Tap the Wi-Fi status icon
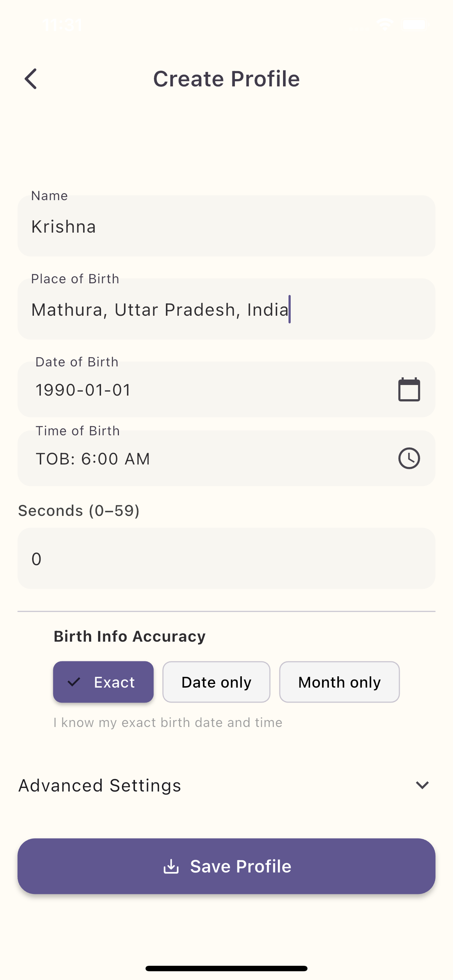The image size is (453, 980). [384, 24]
